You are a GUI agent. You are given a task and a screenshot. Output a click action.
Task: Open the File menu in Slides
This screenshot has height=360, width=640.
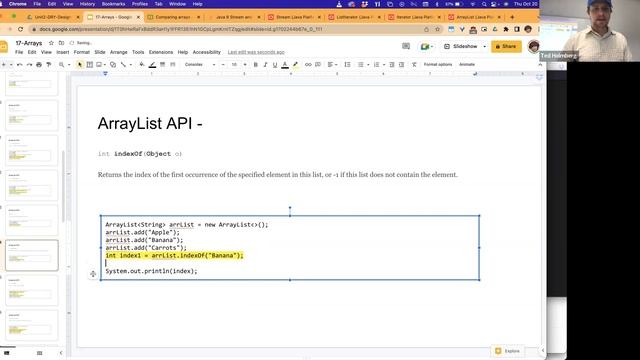tap(19, 52)
